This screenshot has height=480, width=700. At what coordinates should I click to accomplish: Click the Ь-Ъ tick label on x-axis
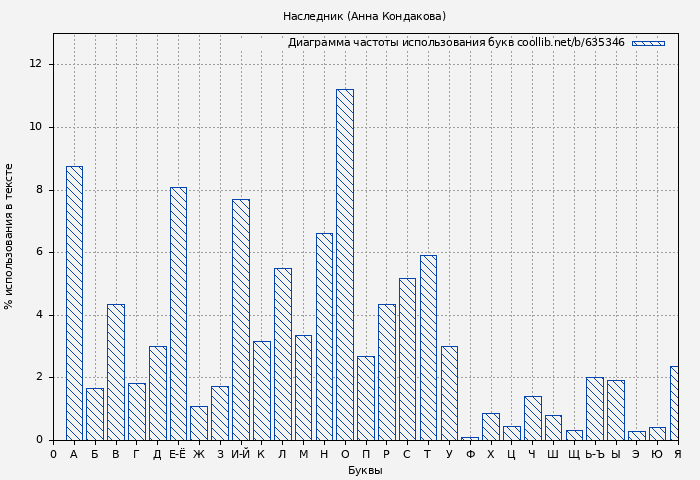click(594, 454)
